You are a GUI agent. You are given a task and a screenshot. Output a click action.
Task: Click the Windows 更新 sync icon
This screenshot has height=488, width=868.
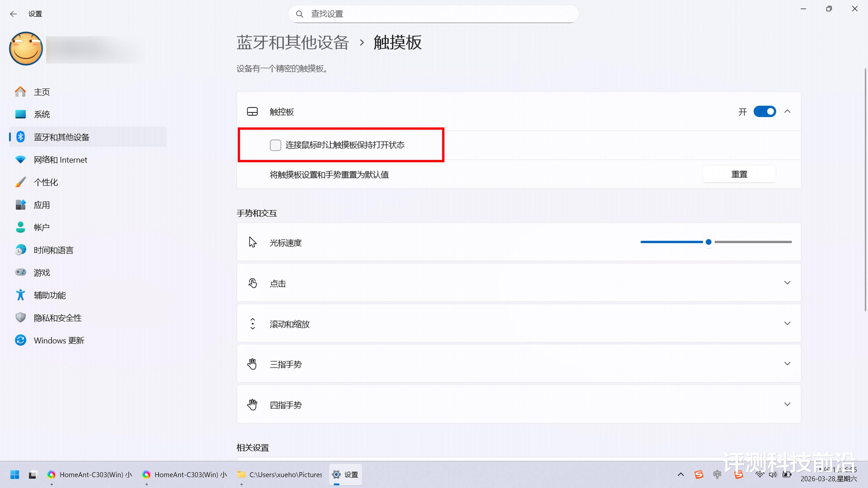point(21,340)
